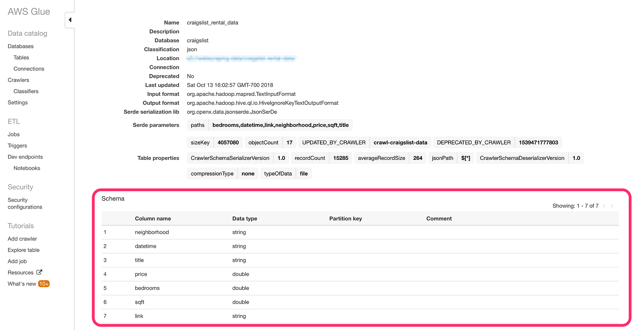Open Notebooks under ETL
The width and height of the screenshot is (644, 331).
(27, 168)
